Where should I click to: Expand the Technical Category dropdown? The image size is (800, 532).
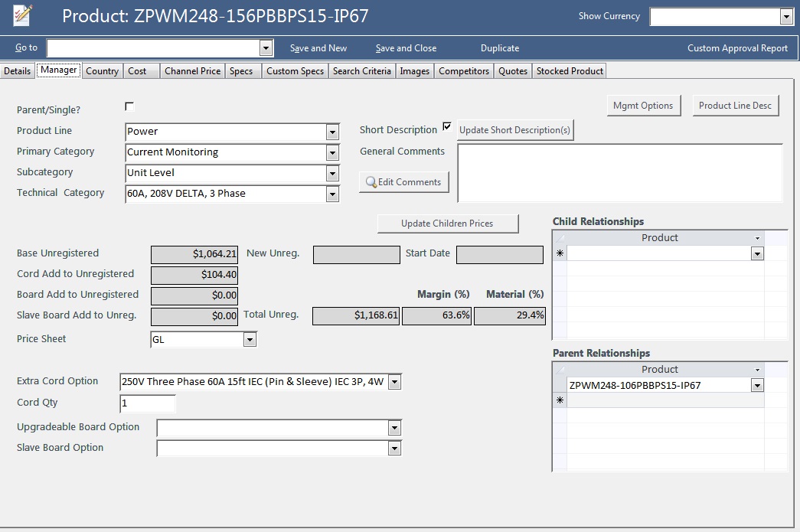pos(332,194)
